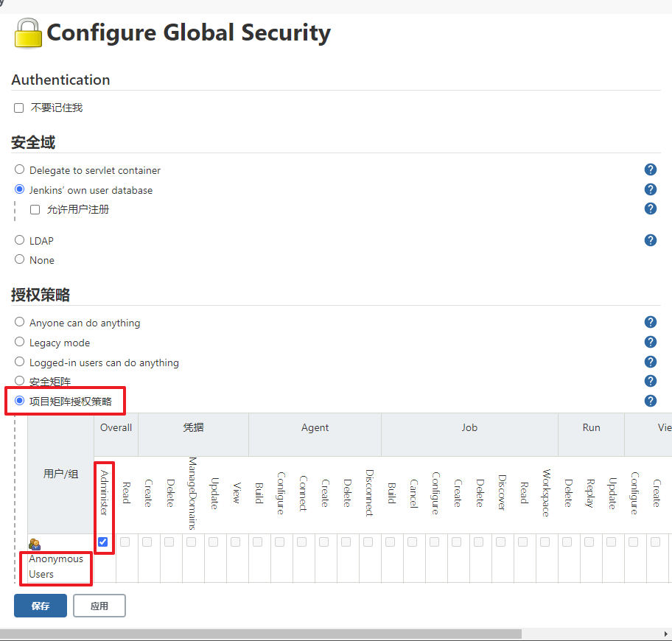Click the 安全域 section heading
The width and height of the screenshot is (672, 641).
(33, 142)
